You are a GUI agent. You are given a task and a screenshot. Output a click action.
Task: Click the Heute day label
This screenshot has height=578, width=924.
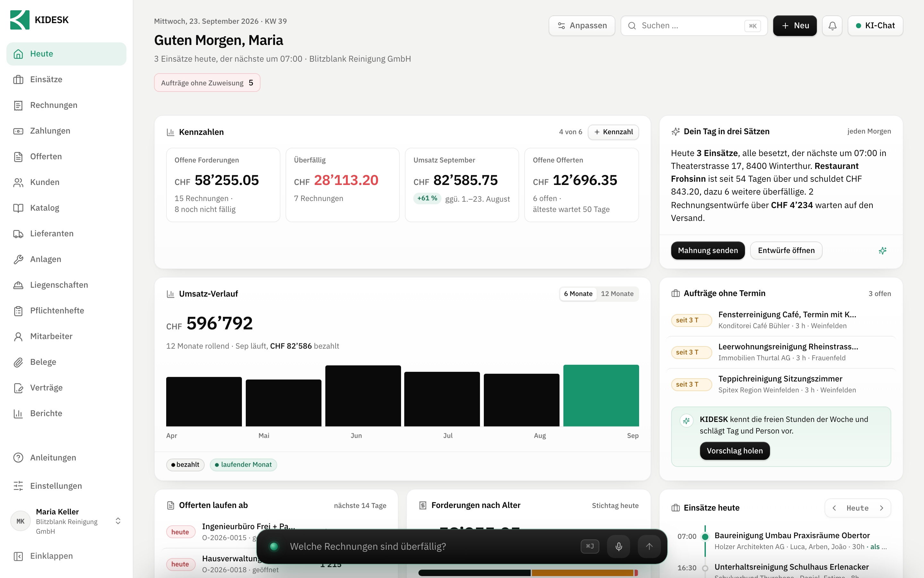tap(858, 508)
